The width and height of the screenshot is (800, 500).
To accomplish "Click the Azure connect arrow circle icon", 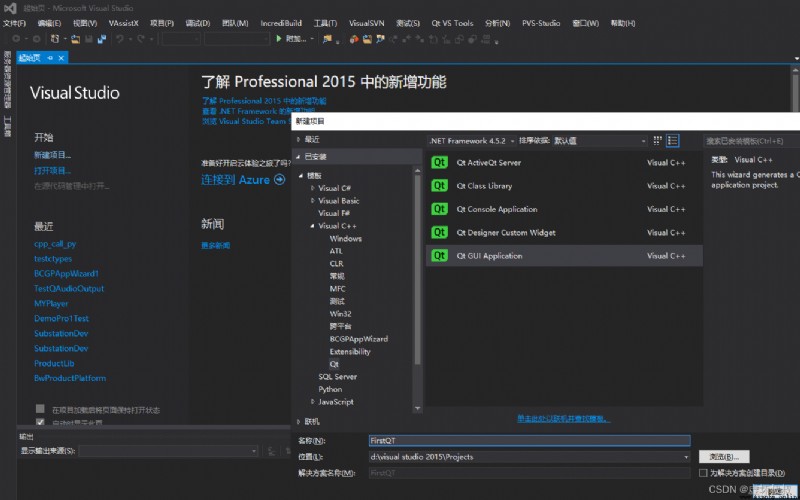I will click(279, 180).
